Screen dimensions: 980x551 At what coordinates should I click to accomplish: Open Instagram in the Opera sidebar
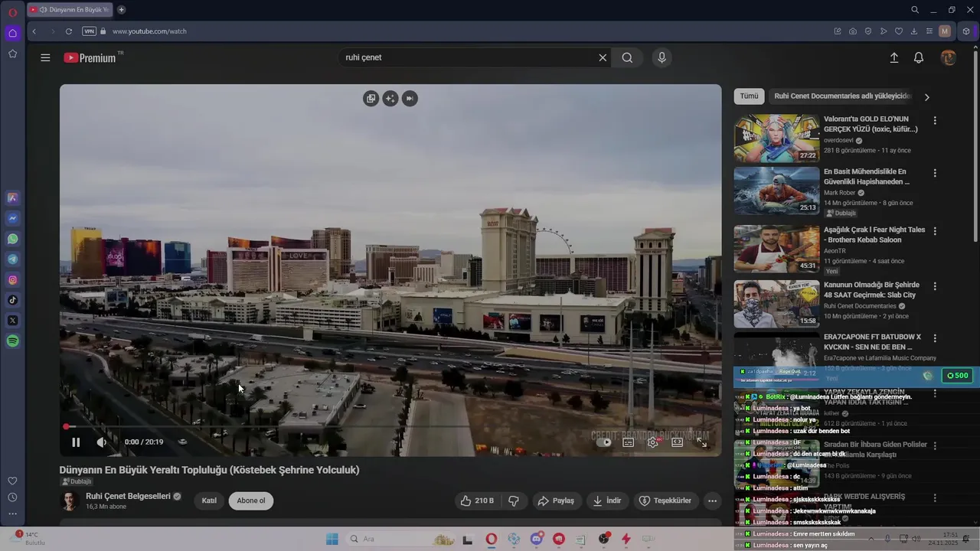click(x=12, y=280)
